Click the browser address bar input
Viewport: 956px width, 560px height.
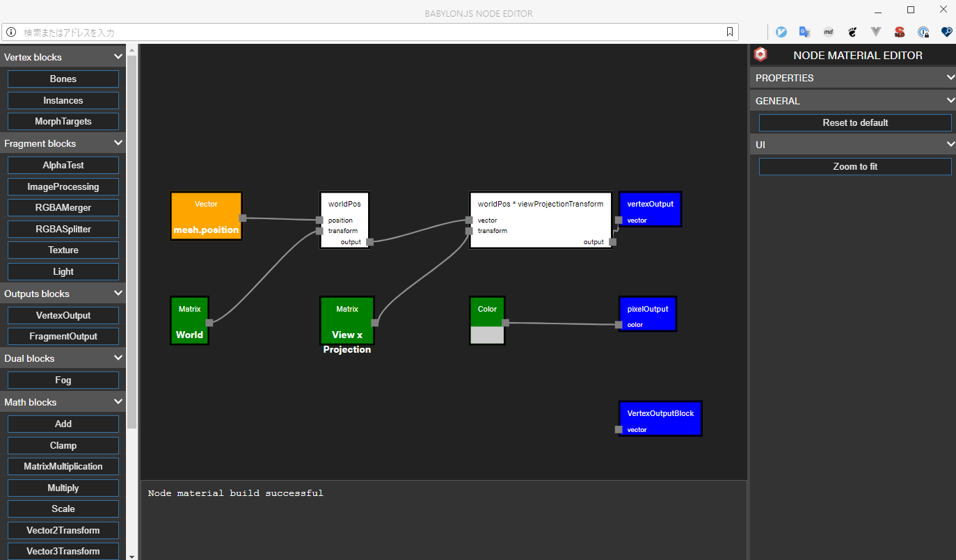tap(370, 32)
